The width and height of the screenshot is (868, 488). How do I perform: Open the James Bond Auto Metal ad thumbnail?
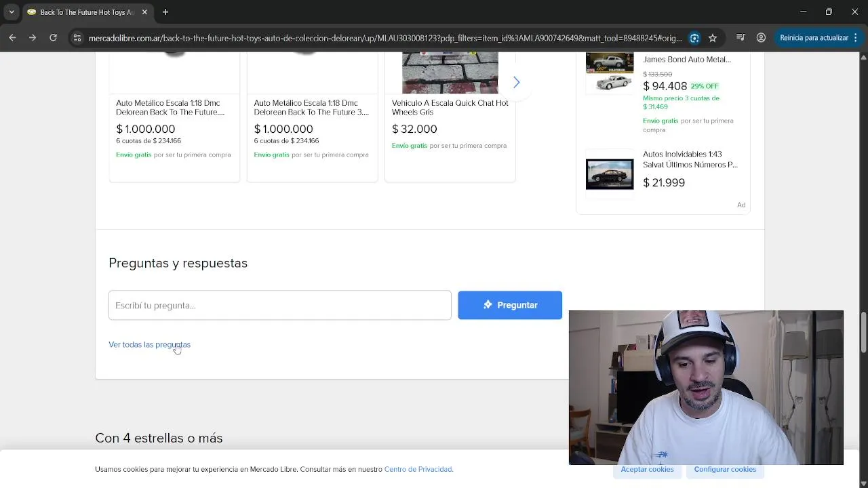point(610,73)
